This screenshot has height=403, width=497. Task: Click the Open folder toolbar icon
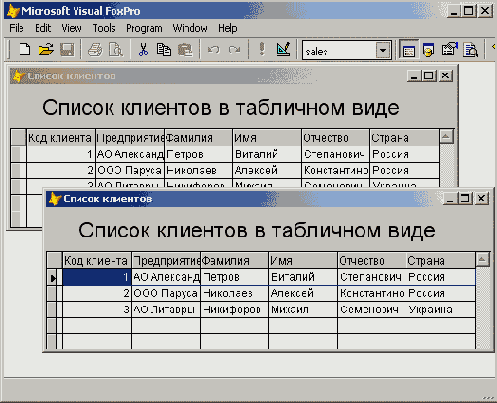46,50
